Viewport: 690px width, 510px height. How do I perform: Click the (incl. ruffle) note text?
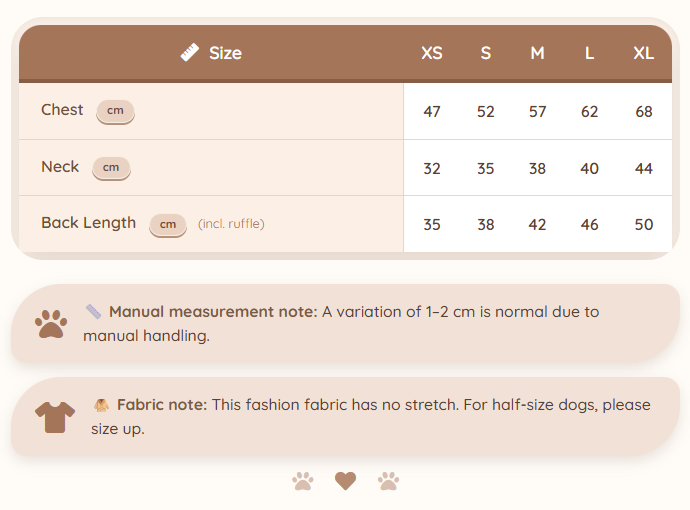[x=231, y=224]
